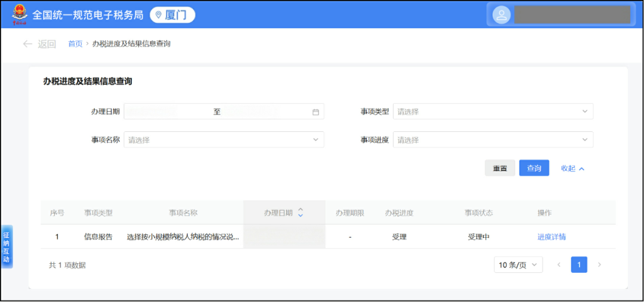Click the 办理日期 start date field
Image resolution: width=644 pixels, height=302 pixels.
click(x=168, y=112)
